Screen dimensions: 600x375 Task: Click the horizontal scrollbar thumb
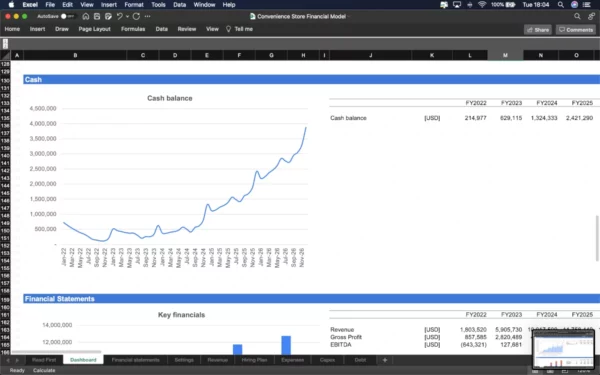tap(56, 352)
